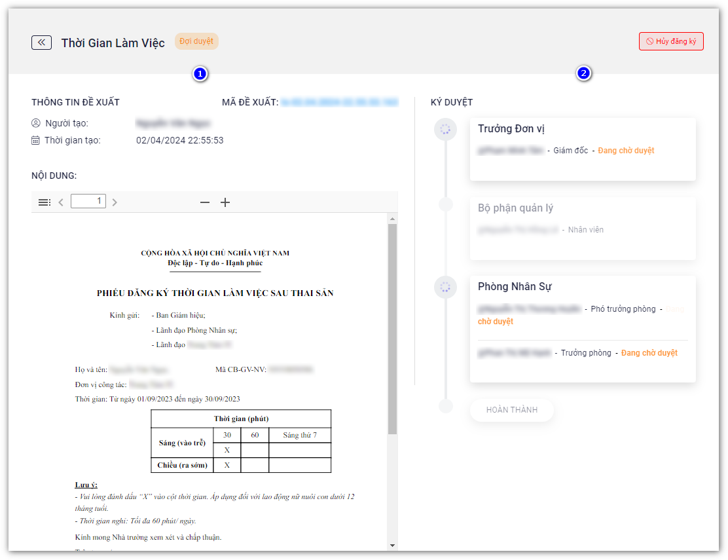Open the document sidebar list icon

click(45, 202)
